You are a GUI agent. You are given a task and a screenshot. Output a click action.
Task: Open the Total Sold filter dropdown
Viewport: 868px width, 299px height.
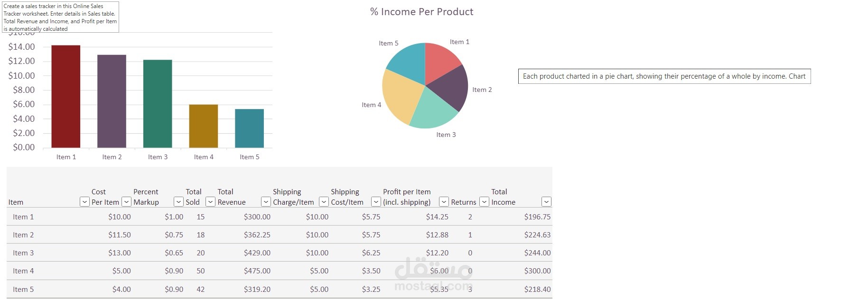(x=209, y=201)
